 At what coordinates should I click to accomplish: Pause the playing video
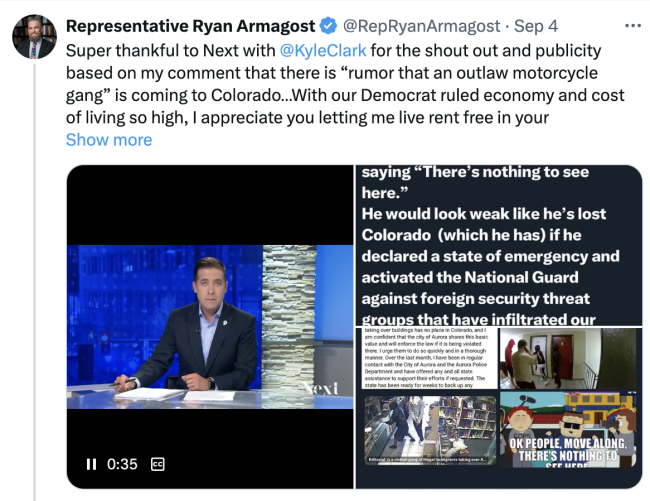(x=91, y=464)
